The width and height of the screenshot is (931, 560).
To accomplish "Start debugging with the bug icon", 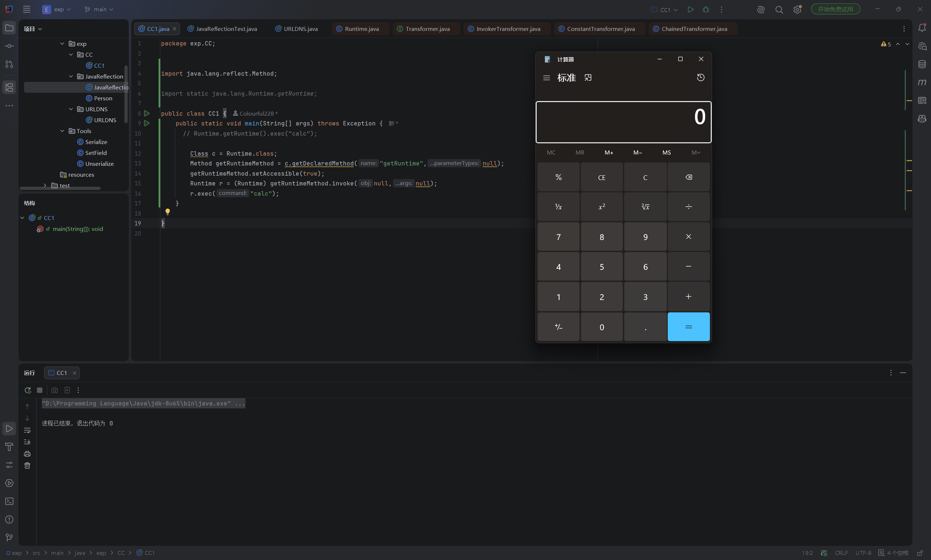I will pyautogui.click(x=706, y=9).
